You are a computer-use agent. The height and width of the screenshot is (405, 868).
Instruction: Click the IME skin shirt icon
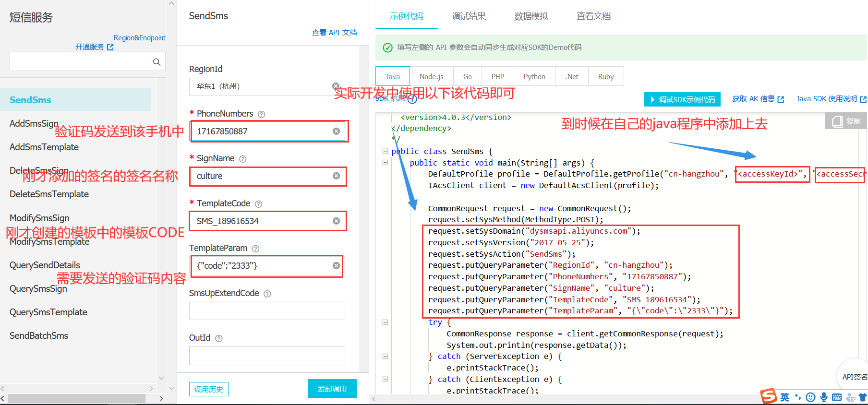[863, 397]
